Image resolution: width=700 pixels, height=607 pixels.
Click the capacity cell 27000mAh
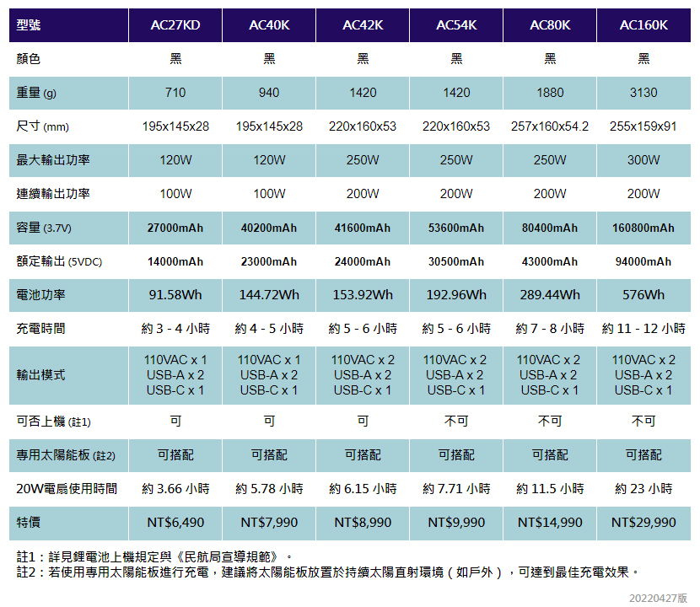tap(175, 228)
